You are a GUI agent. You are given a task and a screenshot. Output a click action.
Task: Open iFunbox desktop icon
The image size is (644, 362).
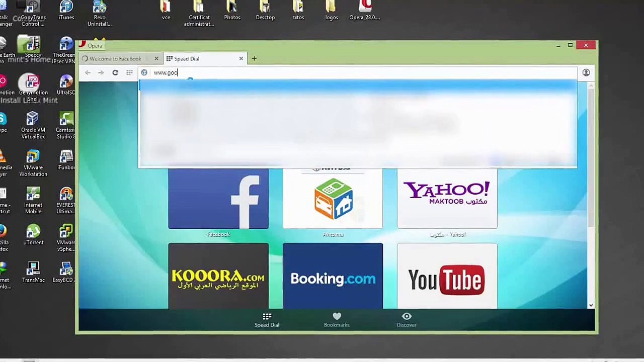click(66, 160)
